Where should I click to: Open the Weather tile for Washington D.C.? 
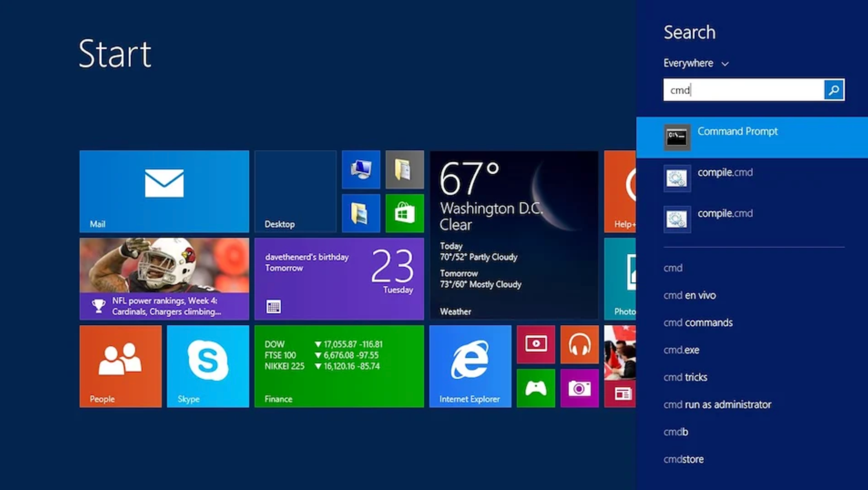pyautogui.click(x=514, y=235)
